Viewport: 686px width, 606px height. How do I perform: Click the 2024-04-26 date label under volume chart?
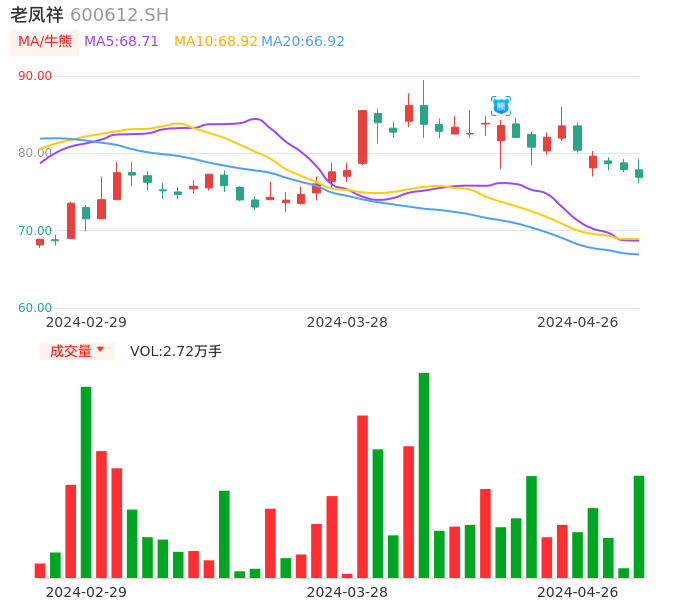pos(577,592)
